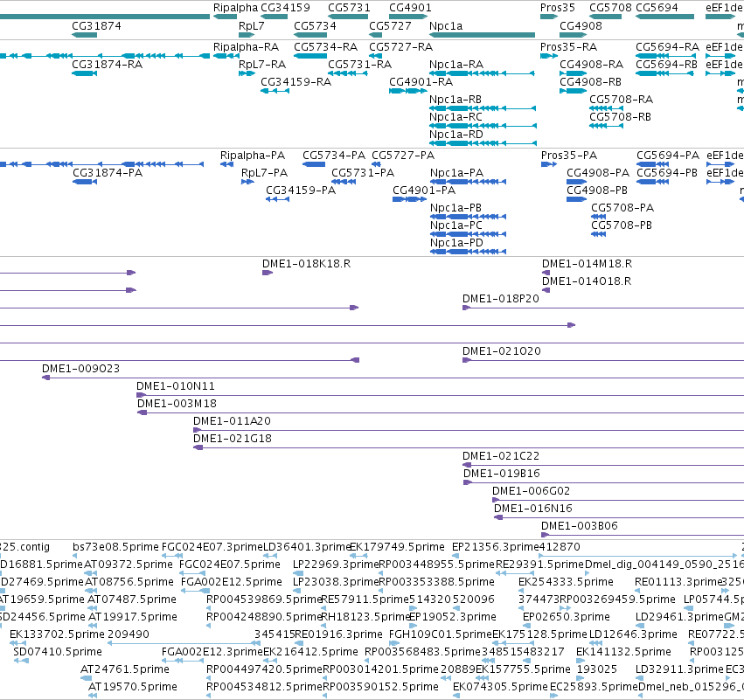Click the CG5734 gene label without suffix
This screenshot has width=744, height=700.
pos(315,25)
